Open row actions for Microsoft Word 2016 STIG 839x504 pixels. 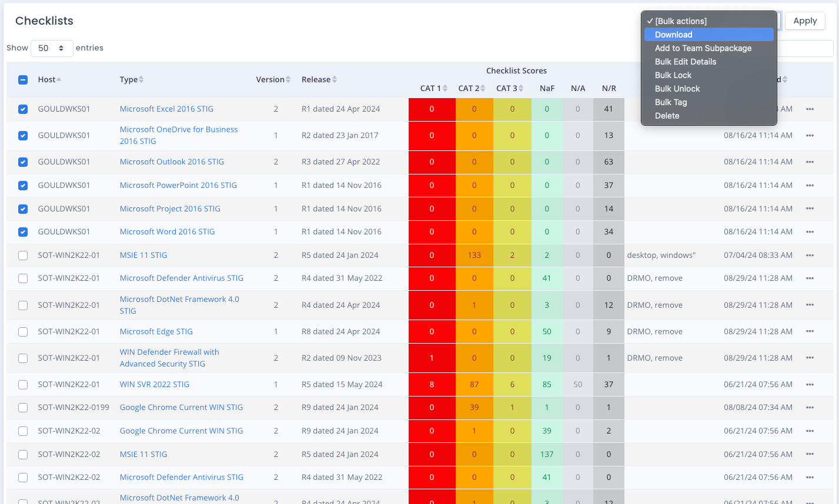(x=810, y=232)
